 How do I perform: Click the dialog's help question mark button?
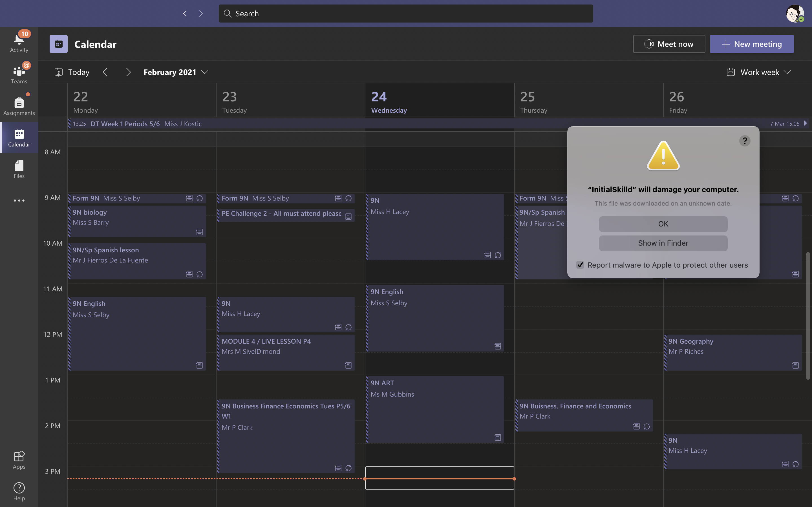745,141
